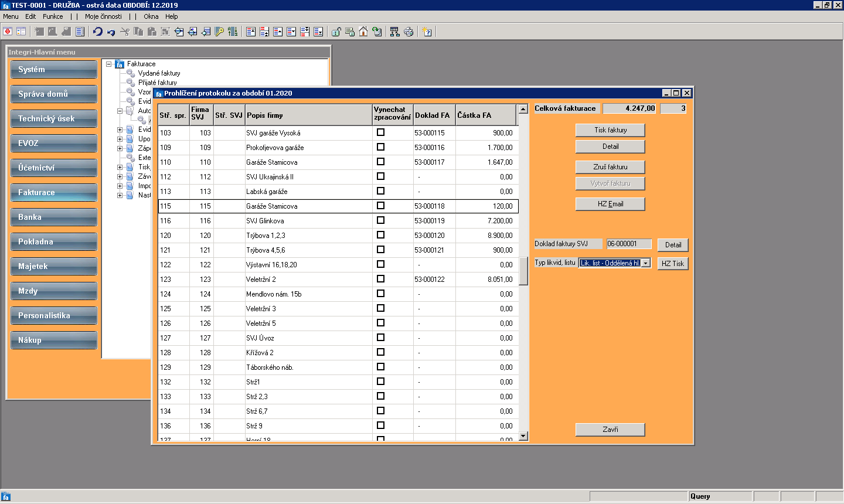Screen dimensions: 844x504
Task: Click the Doklad faktury SVJ field 06-000001
Action: coord(629,244)
